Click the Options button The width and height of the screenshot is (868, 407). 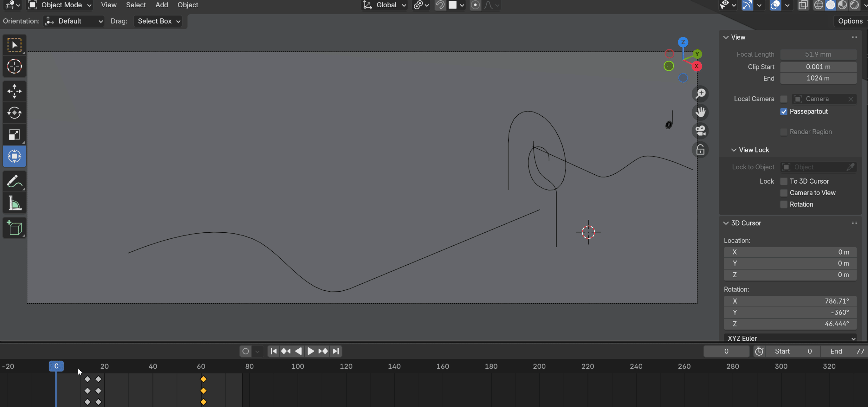(850, 21)
